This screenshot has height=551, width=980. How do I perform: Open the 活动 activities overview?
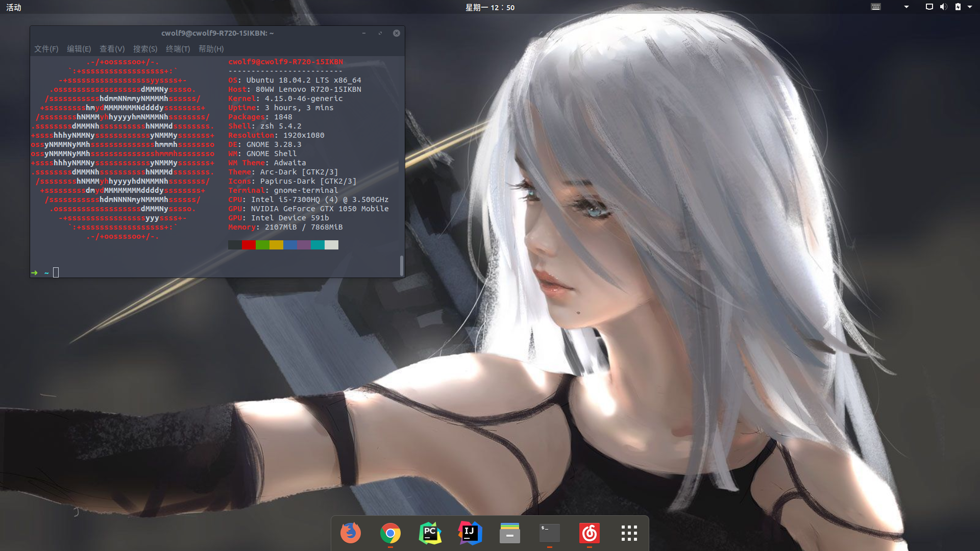pos(14,8)
